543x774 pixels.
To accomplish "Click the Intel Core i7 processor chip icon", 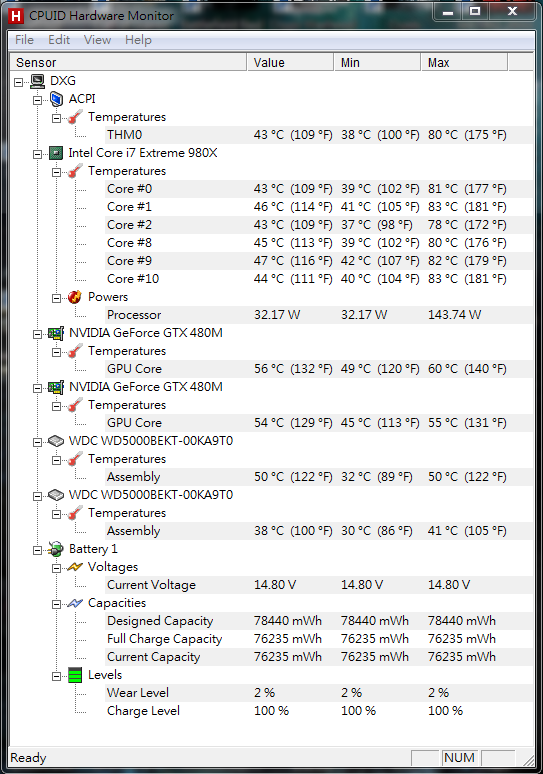I will pyautogui.click(x=56, y=153).
